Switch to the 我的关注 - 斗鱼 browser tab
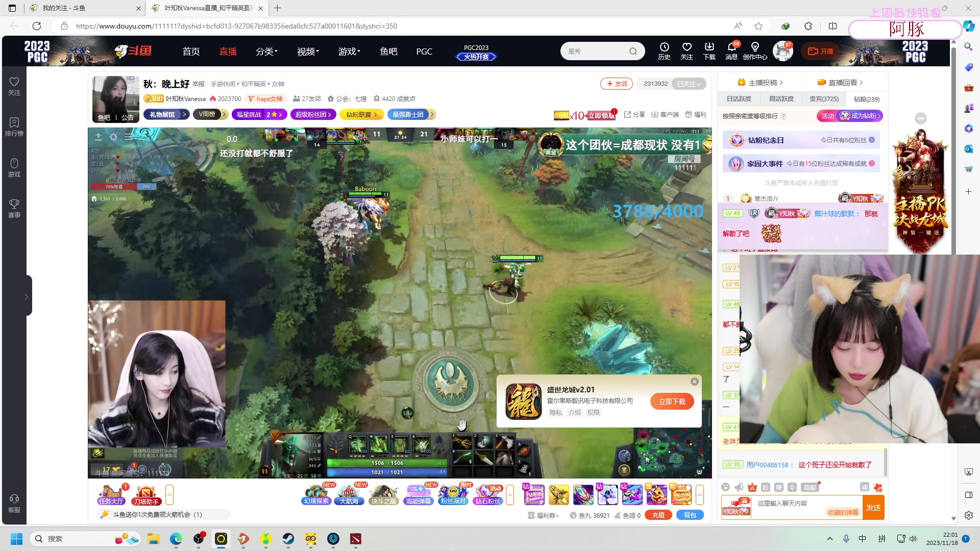 point(84,8)
